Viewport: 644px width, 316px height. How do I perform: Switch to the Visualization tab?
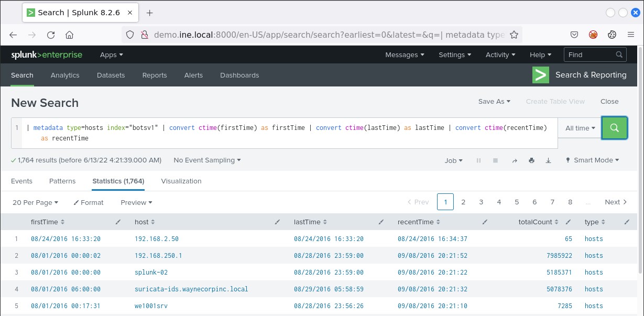click(181, 181)
